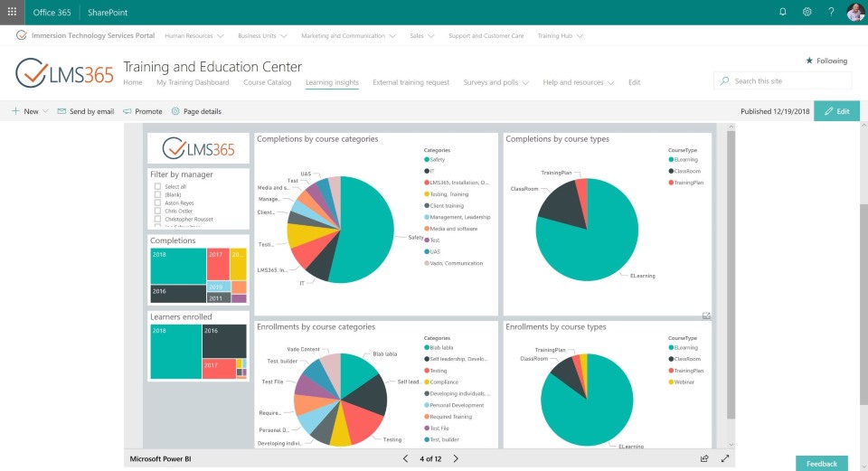
Task: Click the 2018 tile in Completions treemap
Action: pyautogui.click(x=178, y=266)
